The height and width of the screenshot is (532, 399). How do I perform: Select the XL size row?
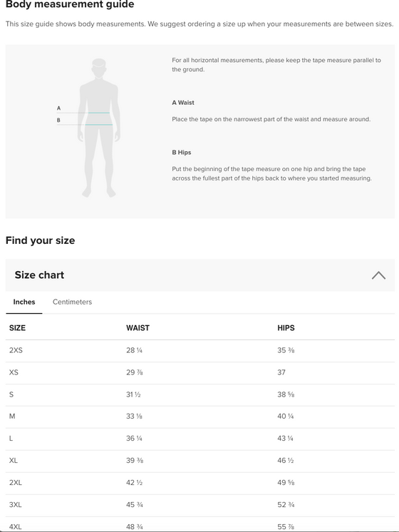click(200, 461)
